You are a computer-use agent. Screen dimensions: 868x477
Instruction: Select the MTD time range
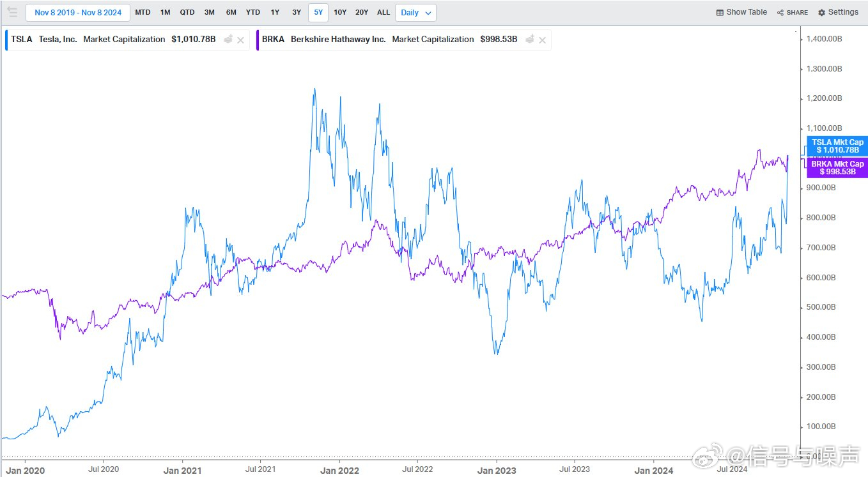[143, 13]
